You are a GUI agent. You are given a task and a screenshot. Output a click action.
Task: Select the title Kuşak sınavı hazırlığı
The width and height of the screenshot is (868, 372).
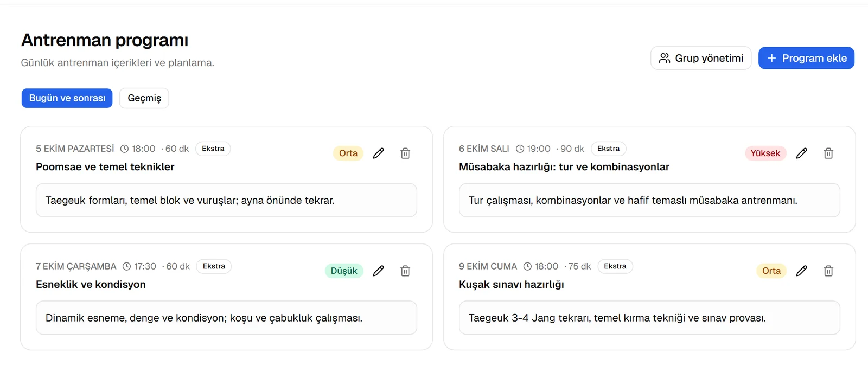[512, 285]
